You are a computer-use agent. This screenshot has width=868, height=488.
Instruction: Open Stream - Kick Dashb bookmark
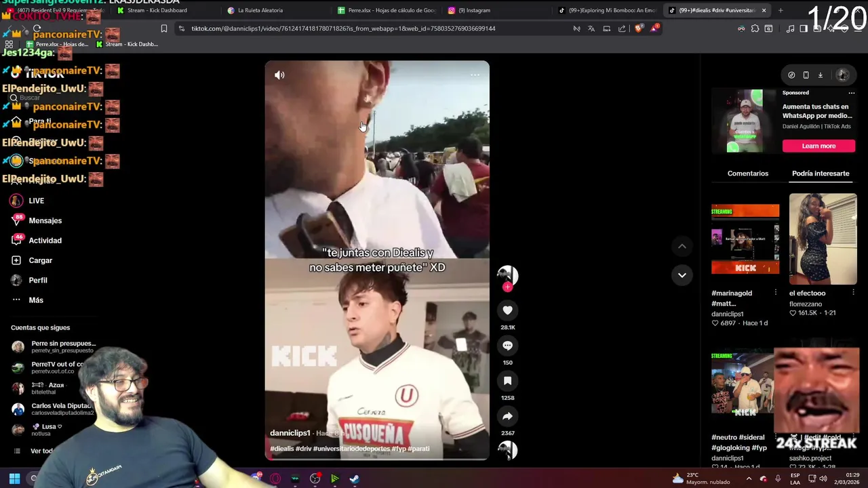coord(127,44)
